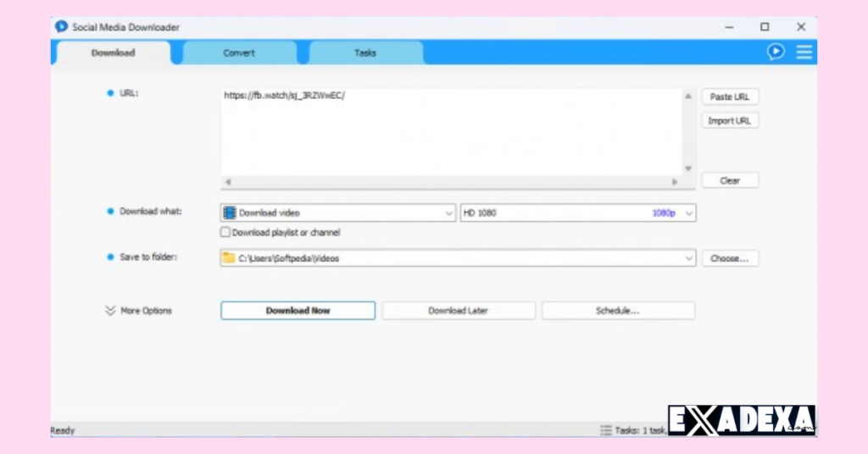Switch to the Convert tab
The width and height of the screenshot is (868, 454).
pos(239,53)
